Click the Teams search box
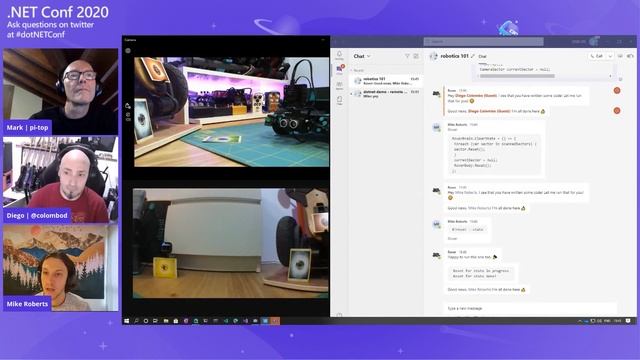Viewport: 640px width, 360px height. pyautogui.click(x=483, y=41)
